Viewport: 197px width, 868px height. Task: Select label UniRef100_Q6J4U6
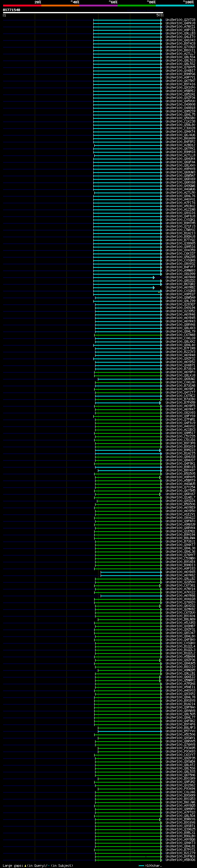point(180,135)
